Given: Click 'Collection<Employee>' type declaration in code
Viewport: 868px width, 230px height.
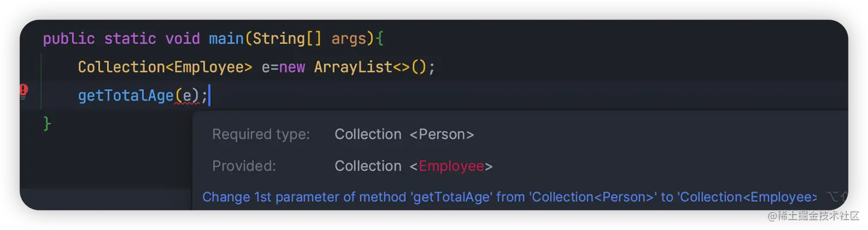Looking at the screenshot, I should coord(165,67).
